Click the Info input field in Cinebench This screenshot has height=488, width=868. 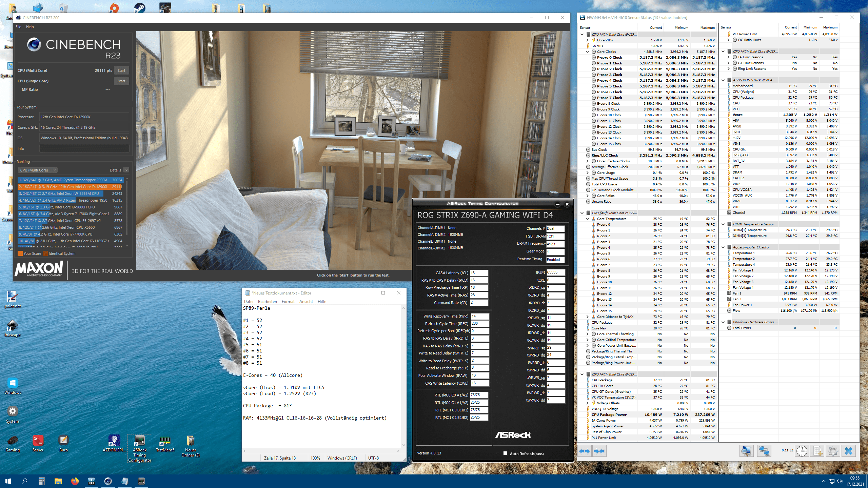pyautogui.click(x=84, y=148)
